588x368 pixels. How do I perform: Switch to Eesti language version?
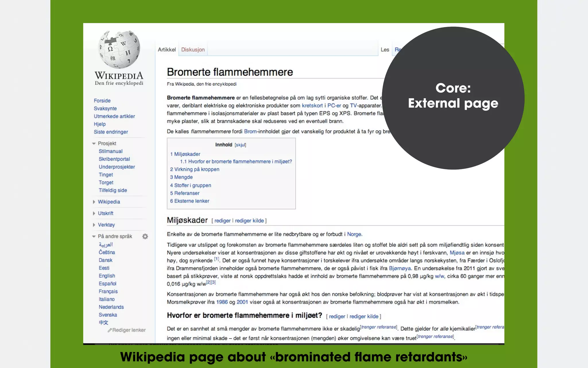104,268
